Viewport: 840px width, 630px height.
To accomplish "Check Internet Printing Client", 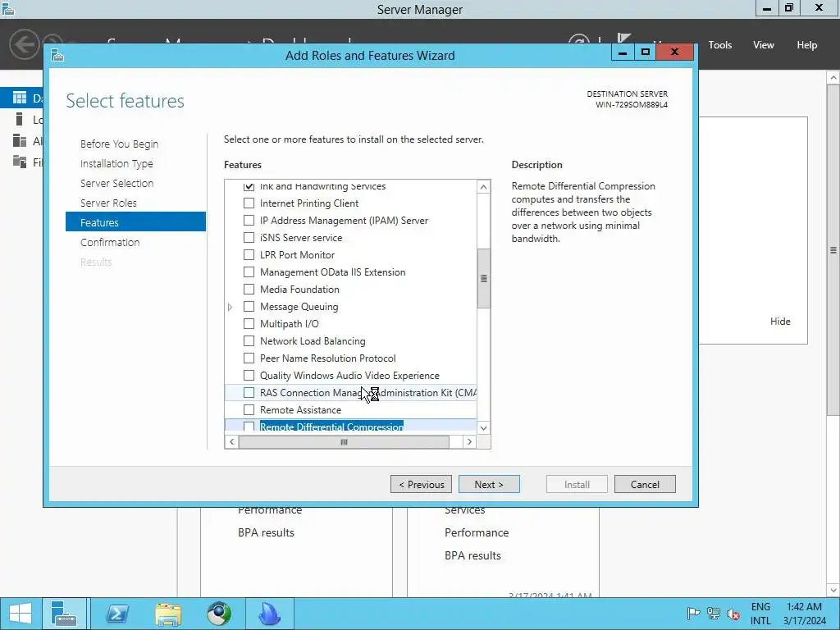I will pyautogui.click(x=249, y=203).
